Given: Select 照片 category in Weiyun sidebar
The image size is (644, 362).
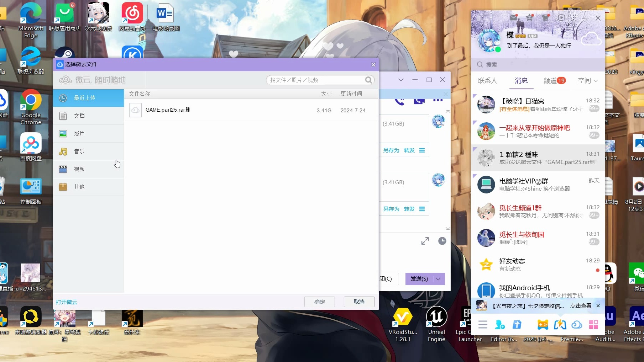Looking at the screenshot, I should [89, 133].
